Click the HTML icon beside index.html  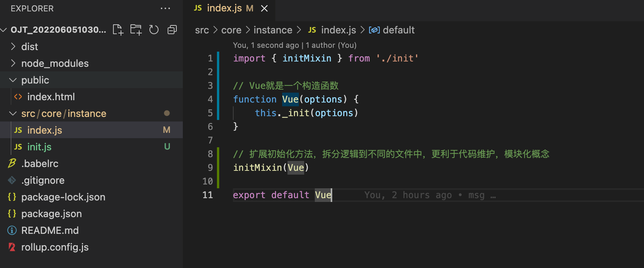point(18,97)
